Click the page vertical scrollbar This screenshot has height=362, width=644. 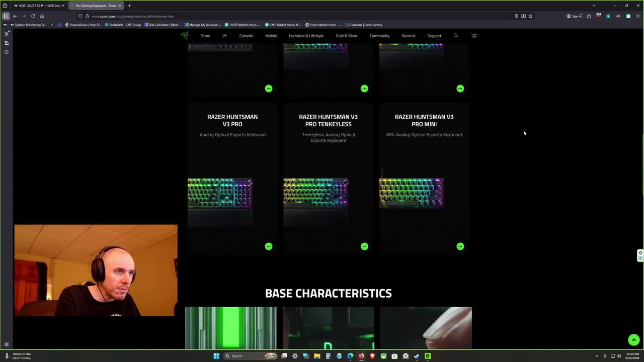point(642,165)
